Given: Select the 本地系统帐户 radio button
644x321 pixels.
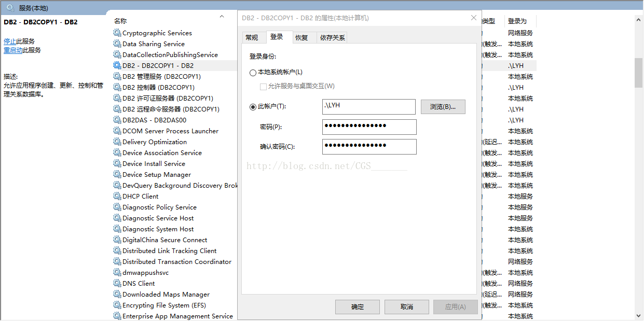Looking at the screenshot, I should (253, 73).
